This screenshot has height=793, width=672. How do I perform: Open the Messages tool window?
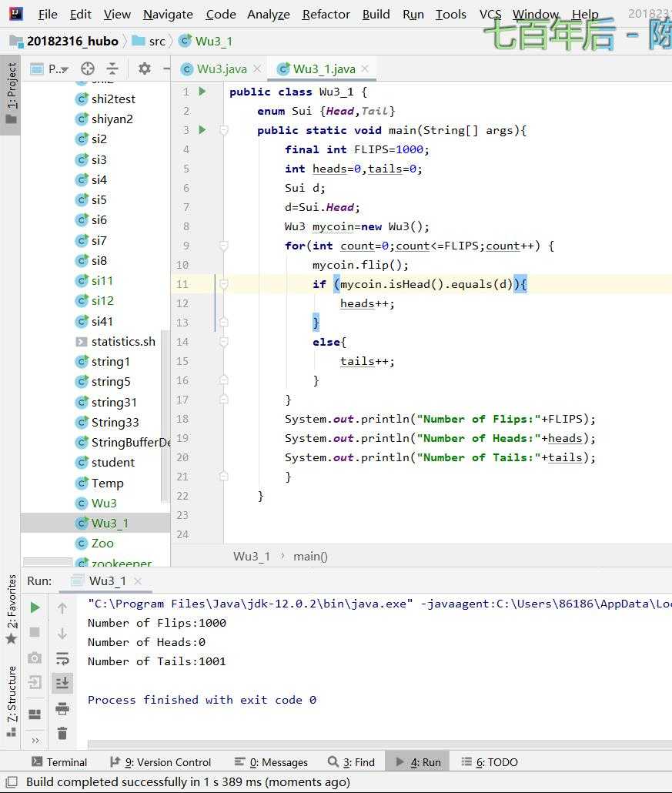pos(271,762)
